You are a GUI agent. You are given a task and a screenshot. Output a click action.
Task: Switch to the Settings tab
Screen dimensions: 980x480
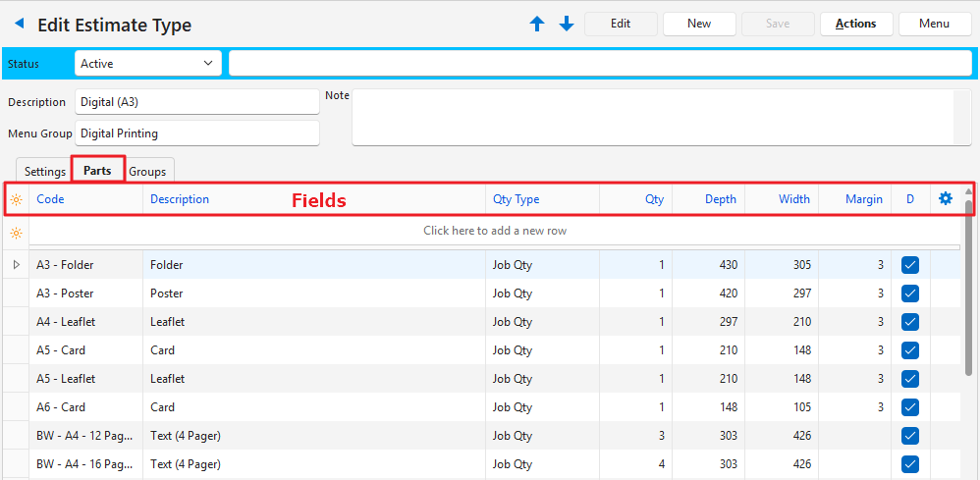point(45,171)
